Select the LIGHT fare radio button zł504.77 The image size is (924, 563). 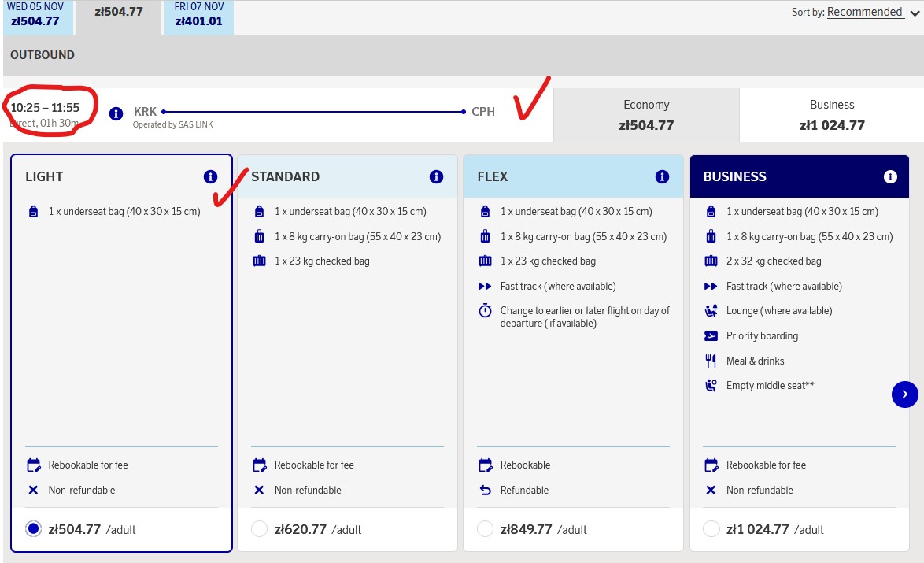(x=34, y=529)
